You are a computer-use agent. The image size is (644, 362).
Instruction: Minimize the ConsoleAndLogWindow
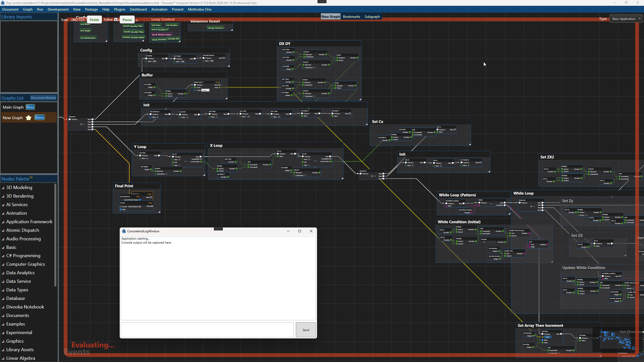click(x=288, y=231)
